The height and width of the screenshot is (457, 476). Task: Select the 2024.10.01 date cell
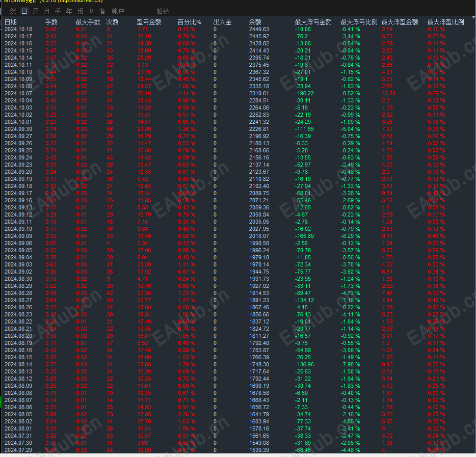(x=18, y=122)
